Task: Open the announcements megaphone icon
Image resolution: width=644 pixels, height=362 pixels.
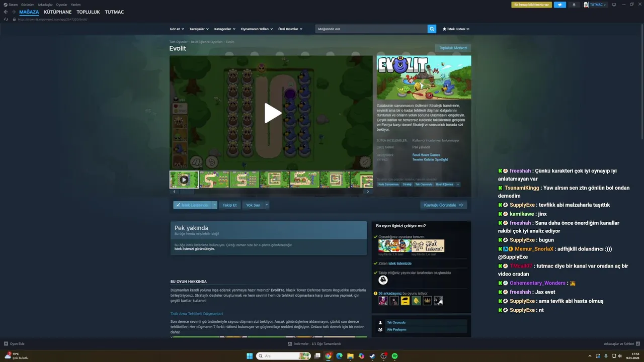Action: click(x=559, y=5)
